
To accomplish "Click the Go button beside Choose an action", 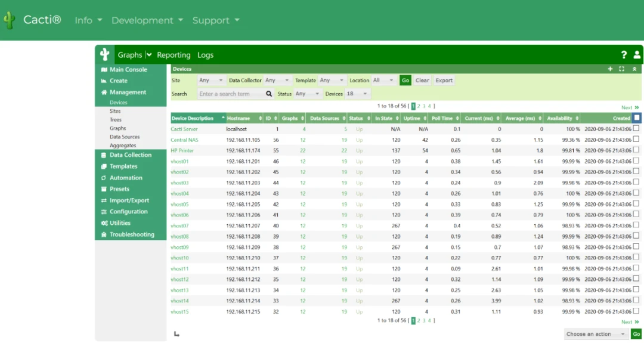I will tap(636, 334).
